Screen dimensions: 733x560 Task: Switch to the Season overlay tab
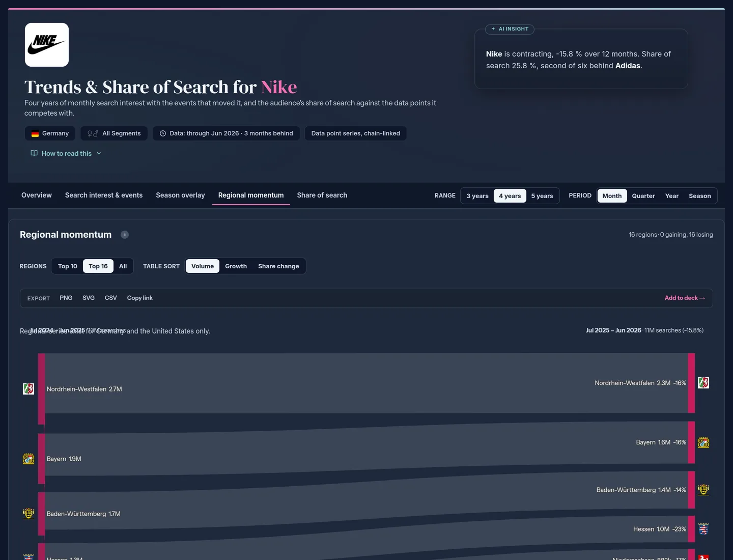point(180,195)
